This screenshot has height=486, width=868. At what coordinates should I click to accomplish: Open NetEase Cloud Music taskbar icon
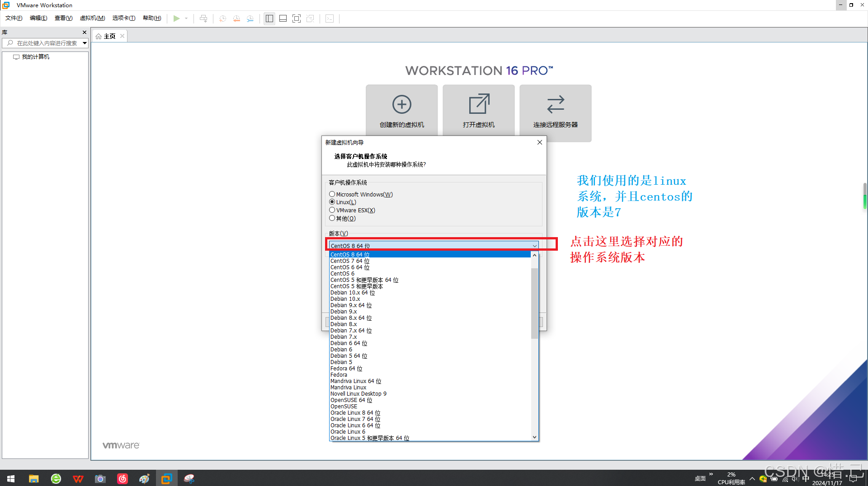click(x=123, y=478)
